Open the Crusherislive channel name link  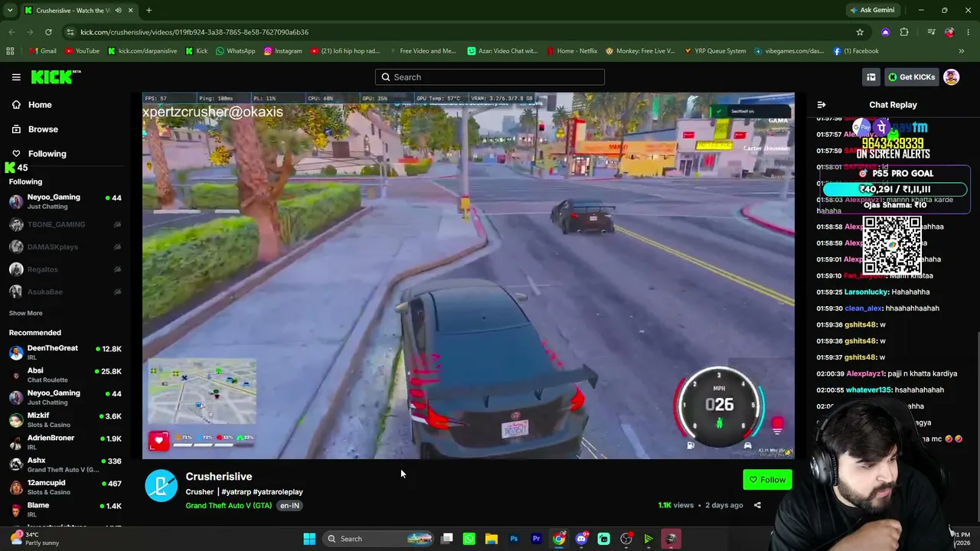(x=219, y=477)
